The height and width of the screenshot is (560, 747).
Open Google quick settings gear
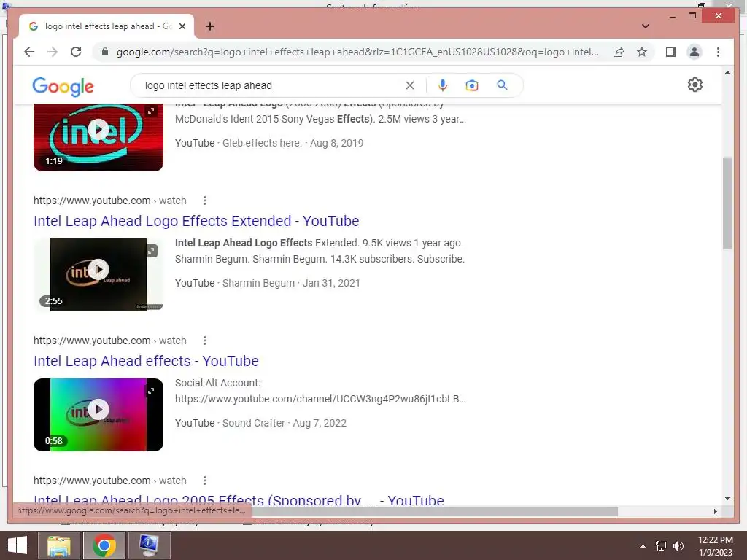tap(695, 85)
